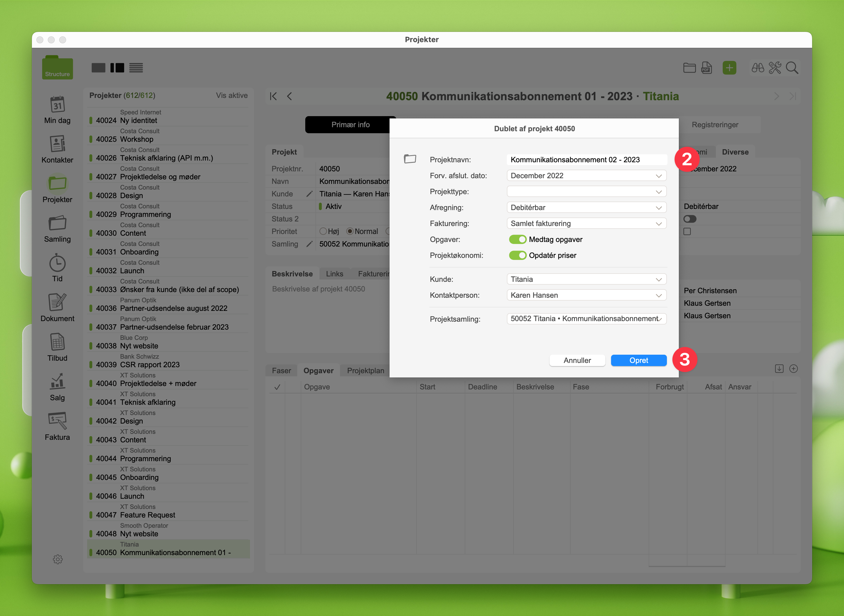
Task: Toggle the Medtag opgaver switch
Action: [x=518, y=239]
